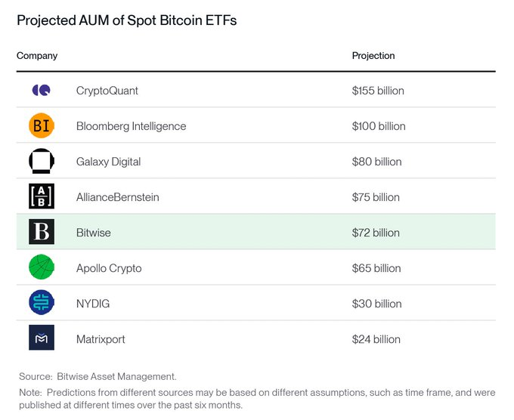Click the blue NYDIG circular logo
The image size is (514, 420).
tap(42, 302)
